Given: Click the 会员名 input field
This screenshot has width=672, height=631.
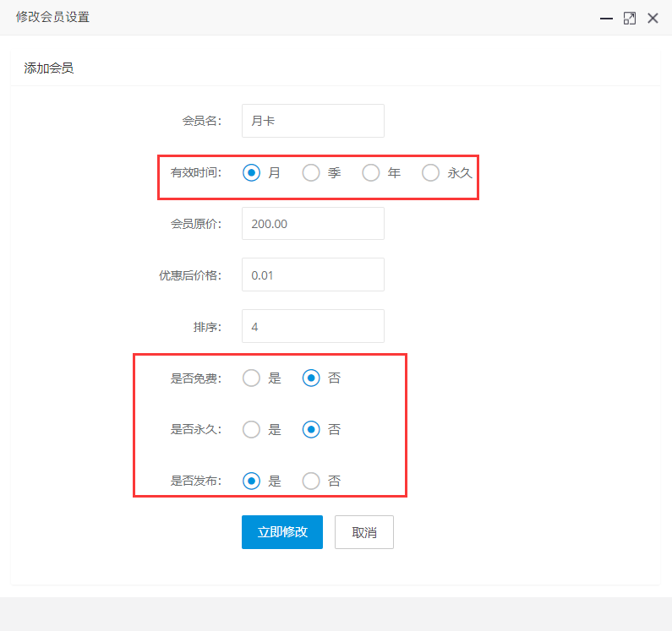Looking at the screenshot, I should [x=313, y=121].
